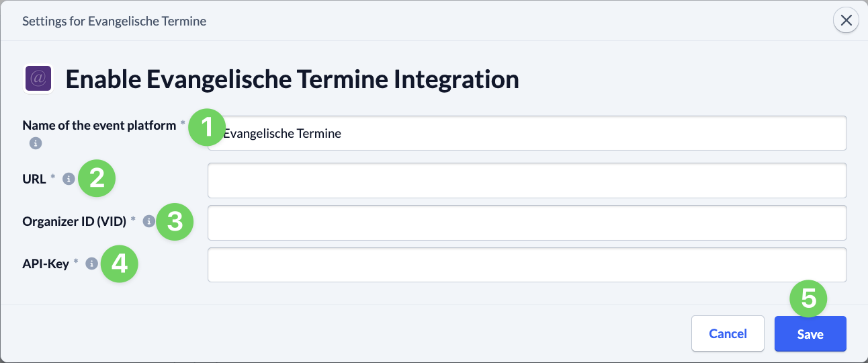Open info icon beside Organizer ID (VID)

tap(149, 221)
